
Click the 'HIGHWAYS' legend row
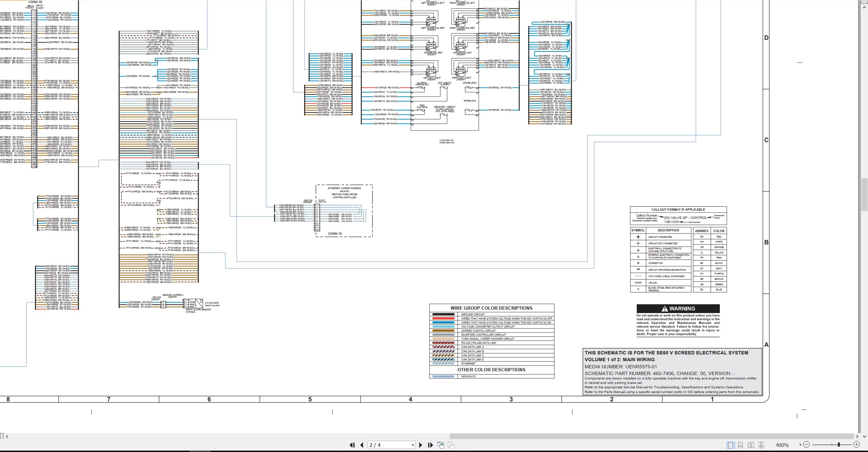tap(492, 376)
